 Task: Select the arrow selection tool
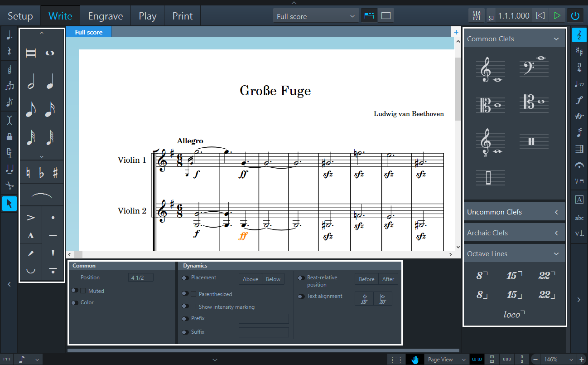10,203
